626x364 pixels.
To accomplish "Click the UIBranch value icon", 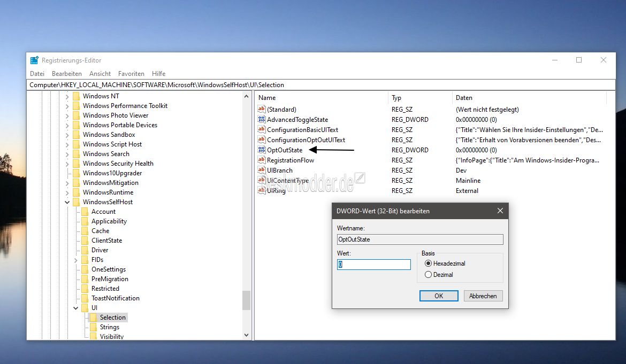I will 262,170.
